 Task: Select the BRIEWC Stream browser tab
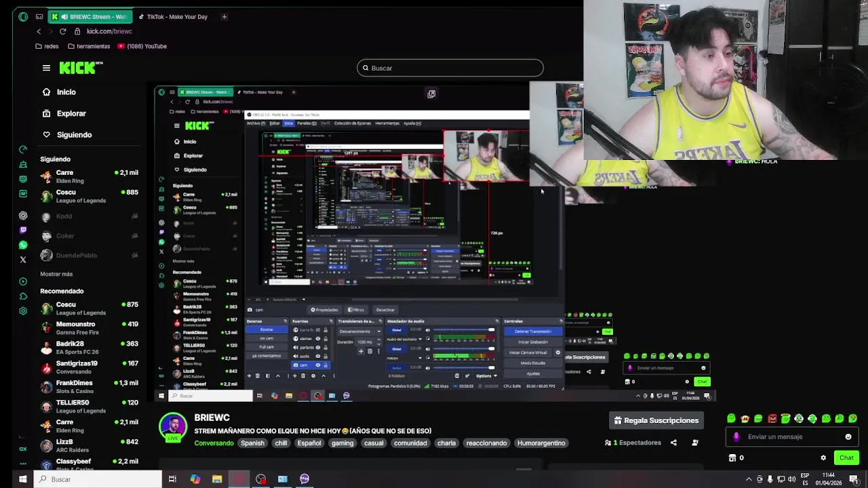pos(89,16)
